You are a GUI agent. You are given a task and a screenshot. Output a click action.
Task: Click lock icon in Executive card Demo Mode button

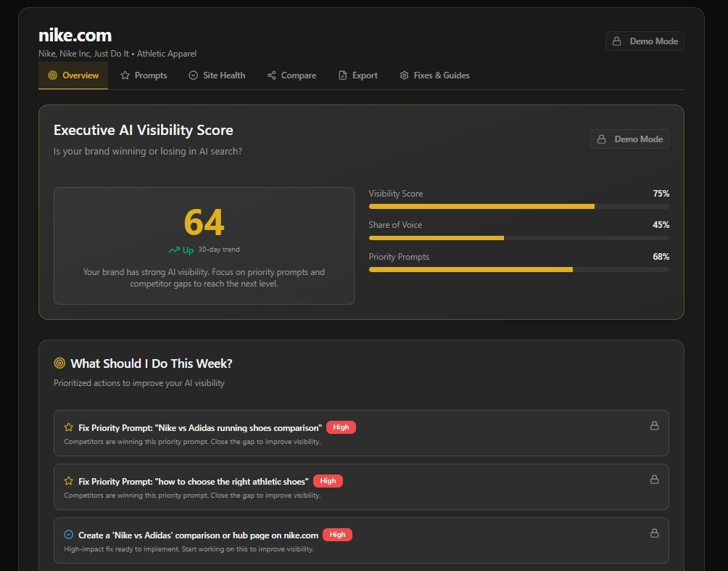(601, 139)
